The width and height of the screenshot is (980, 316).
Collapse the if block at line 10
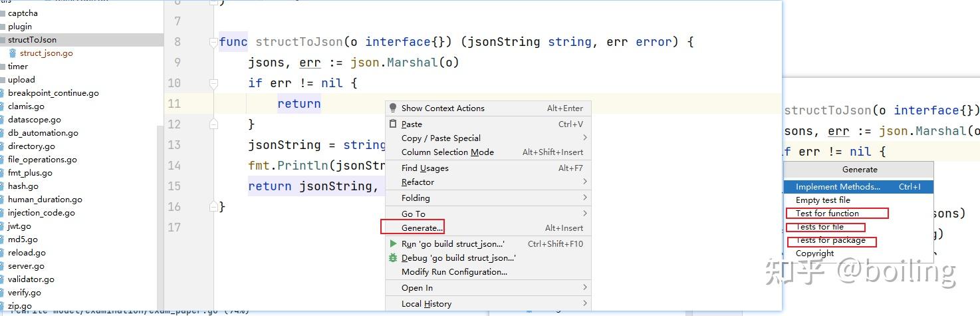(213, 83)
